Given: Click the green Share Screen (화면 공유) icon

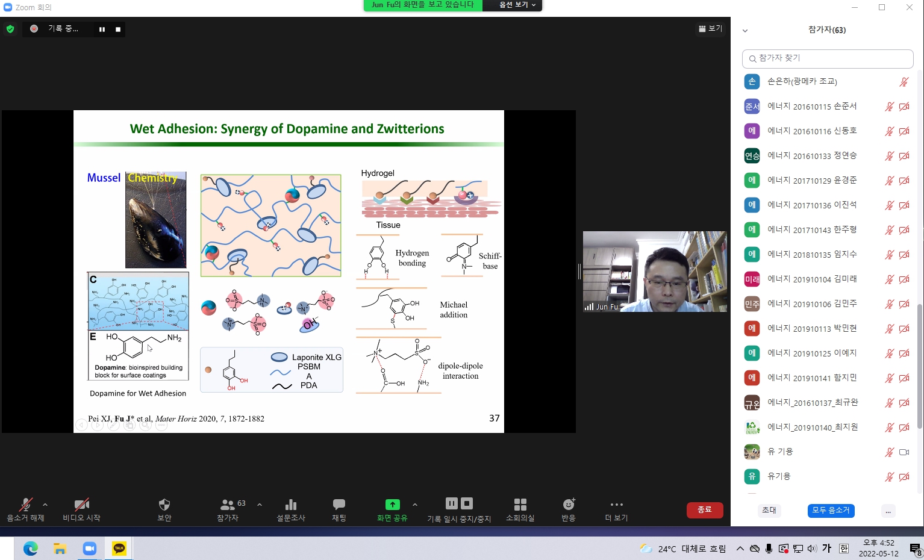Looking at the screenshot, I should tap(392, 505).
